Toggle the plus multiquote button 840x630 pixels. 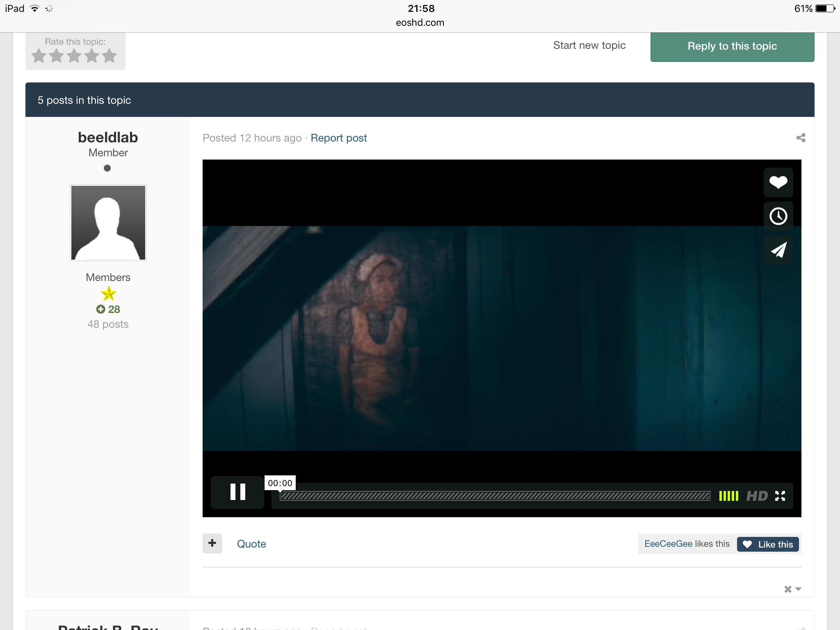(212, 543)
